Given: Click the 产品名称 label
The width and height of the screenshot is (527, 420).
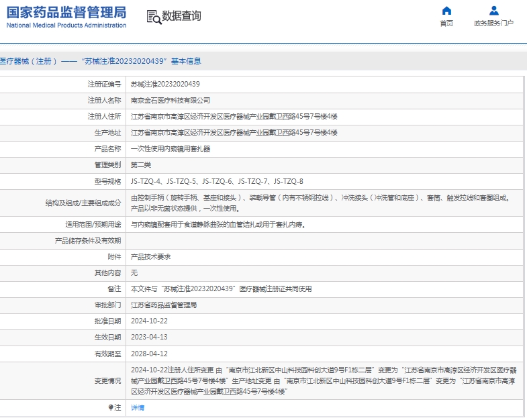Looking at the screenshot, I should [x=107, y=149].
